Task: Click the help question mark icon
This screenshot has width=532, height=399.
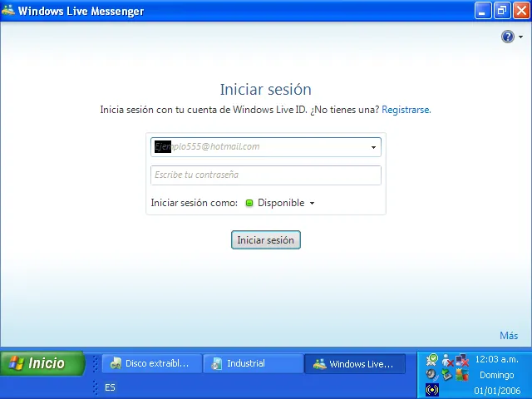Action: pyautogui.click(x=508, y=37)
